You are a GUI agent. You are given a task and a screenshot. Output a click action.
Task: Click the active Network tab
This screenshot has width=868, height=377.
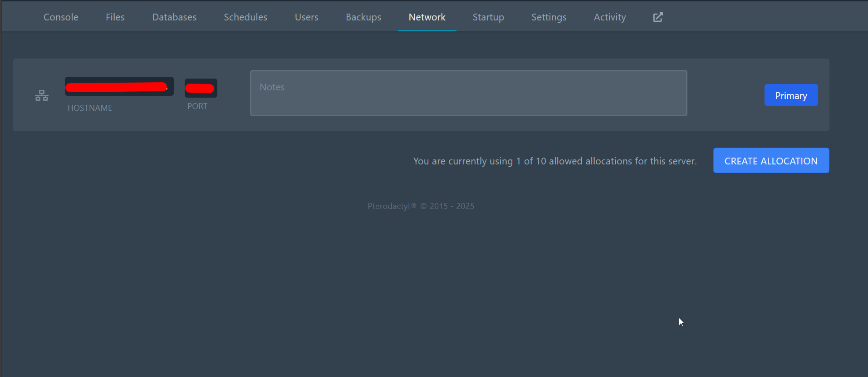[x=427, y=17]
